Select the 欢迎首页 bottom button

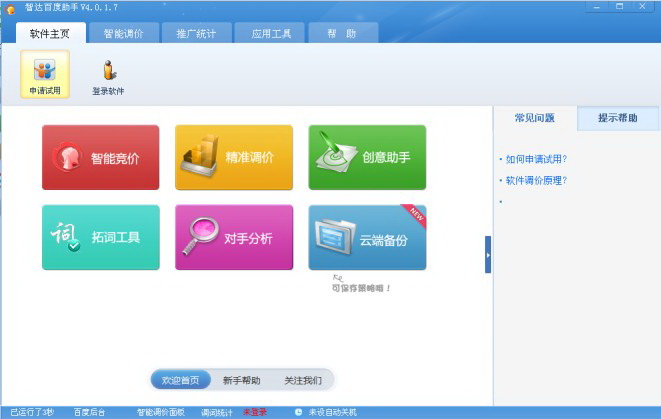click(x=181, y=380)
